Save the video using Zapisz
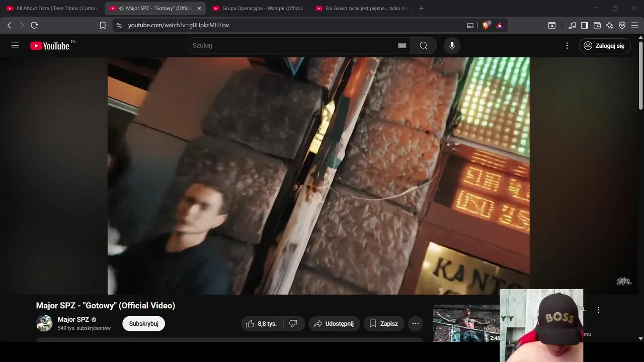 tap(384, 324)
